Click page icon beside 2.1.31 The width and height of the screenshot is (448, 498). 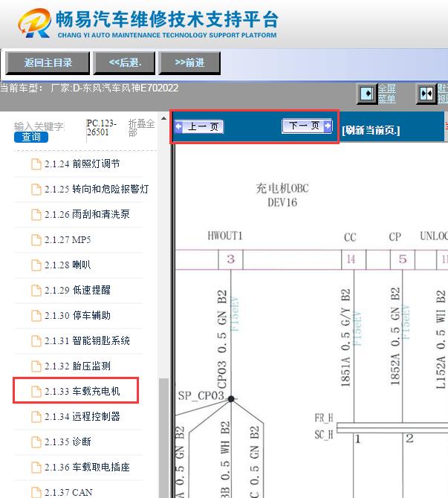(36, 341)
